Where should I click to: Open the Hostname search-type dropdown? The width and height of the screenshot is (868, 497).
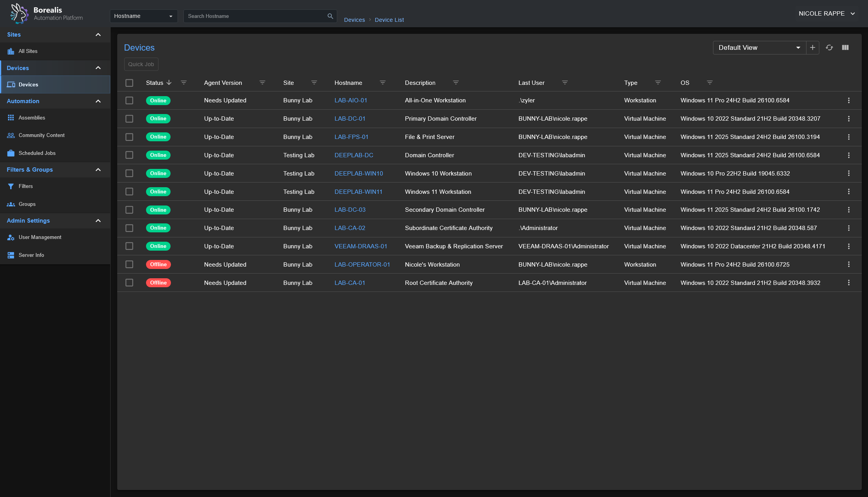[143, 16]
